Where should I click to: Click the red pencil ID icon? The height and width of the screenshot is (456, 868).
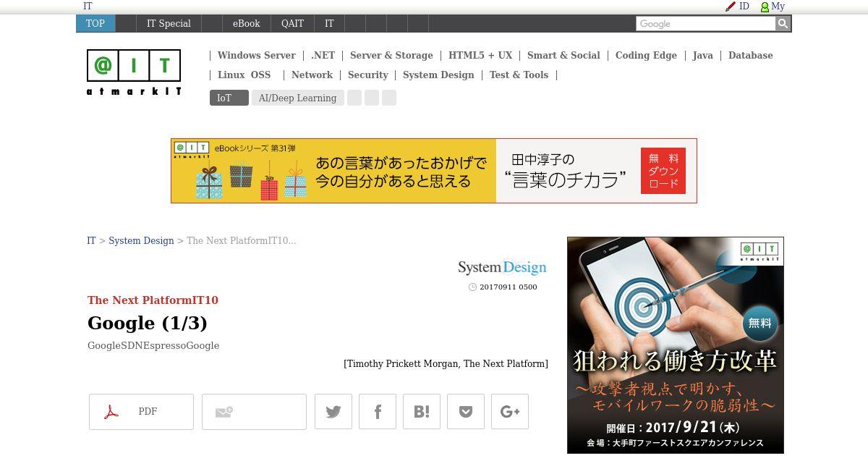(x=731, y=7)
